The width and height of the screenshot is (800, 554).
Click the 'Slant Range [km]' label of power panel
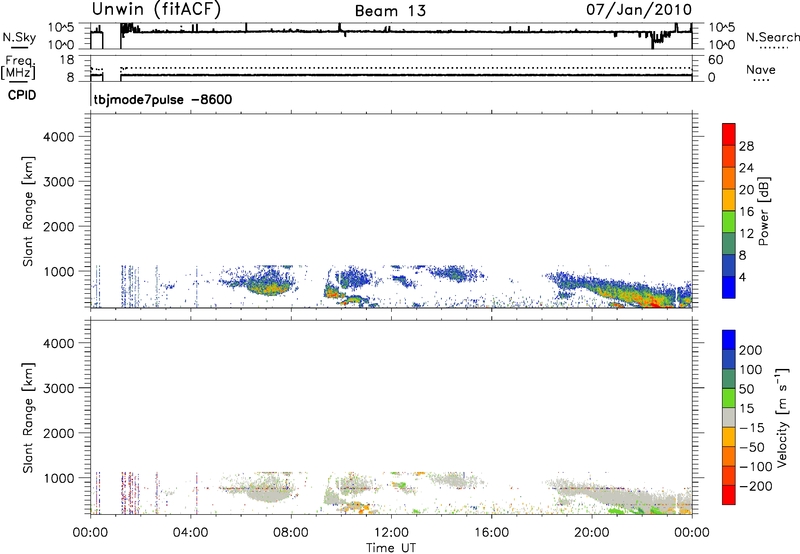pos(28,211)
